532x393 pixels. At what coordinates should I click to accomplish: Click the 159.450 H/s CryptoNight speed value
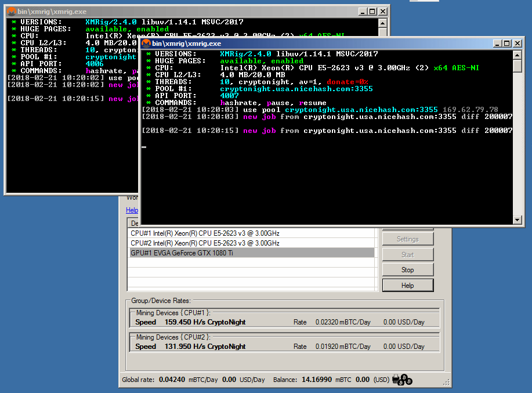click(x=205, y=322)
